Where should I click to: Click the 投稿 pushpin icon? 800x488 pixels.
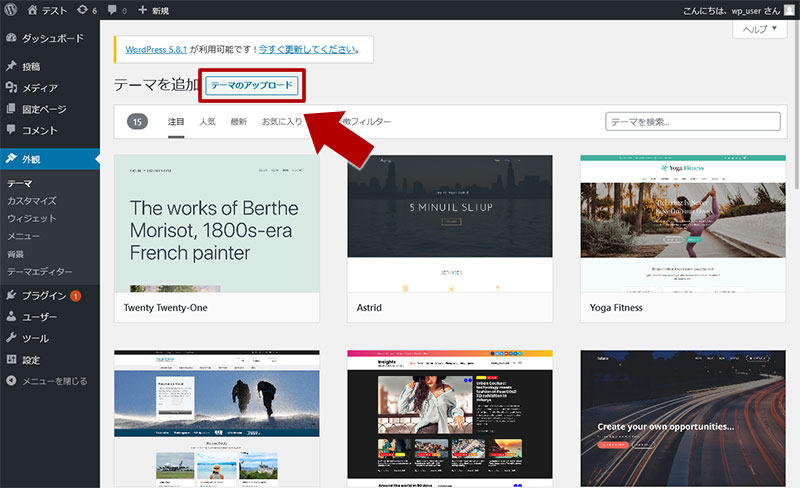11,66
